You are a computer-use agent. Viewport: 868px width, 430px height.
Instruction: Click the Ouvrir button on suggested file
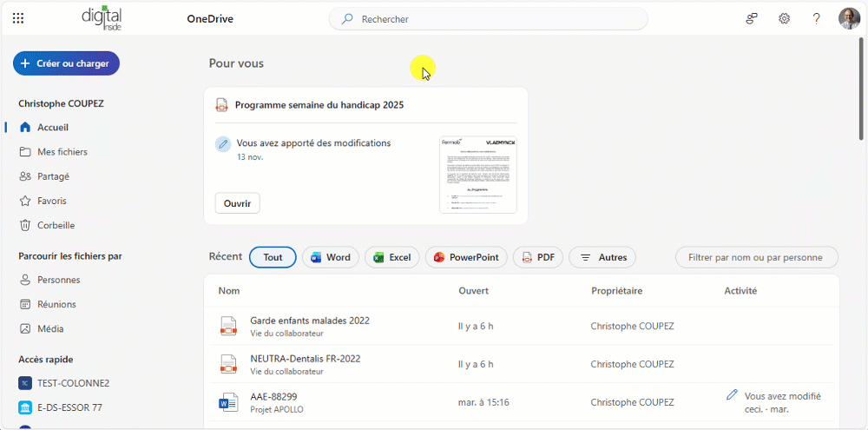tap(237, 203)
